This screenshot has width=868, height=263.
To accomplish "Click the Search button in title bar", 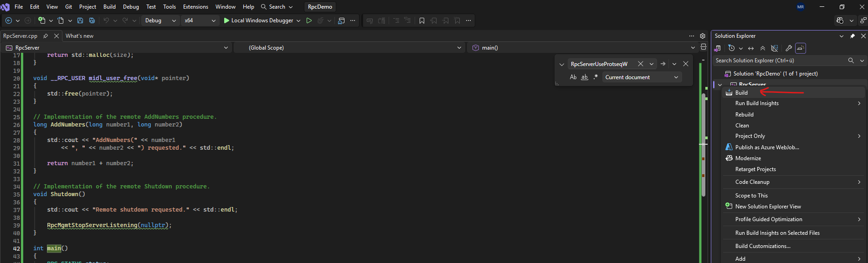I will pyautogui.click(x=277, y=7).
